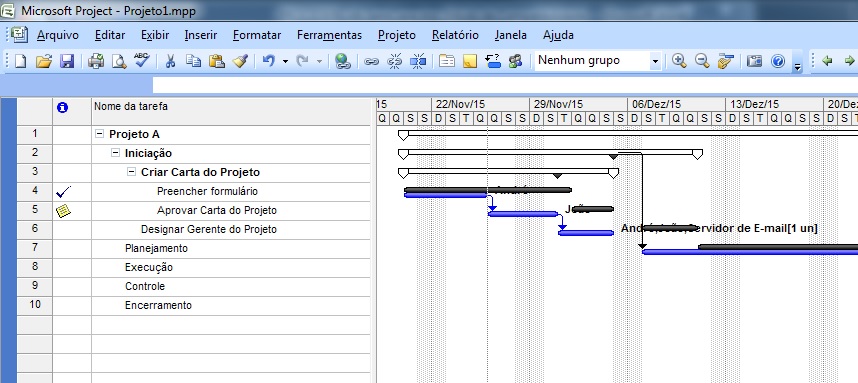This screenshot has height=383, width=858.
Task: Select the Aprovar Carta do Projeto task
Action: pos(217,210)
